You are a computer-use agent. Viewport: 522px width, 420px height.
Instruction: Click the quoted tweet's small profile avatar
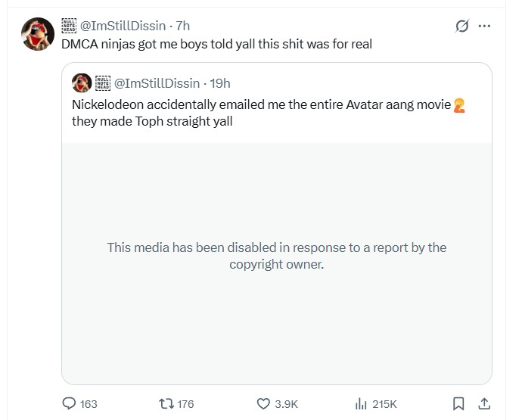[82, 82]
